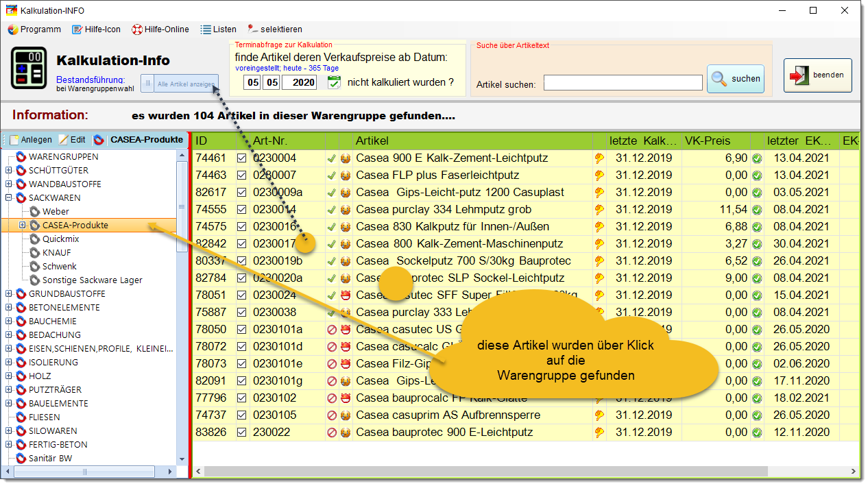Click the smiley icon before Casea 830 Kalkputz
The width and height of the screenshot is (868, 486).
click(x=346, y=227)
